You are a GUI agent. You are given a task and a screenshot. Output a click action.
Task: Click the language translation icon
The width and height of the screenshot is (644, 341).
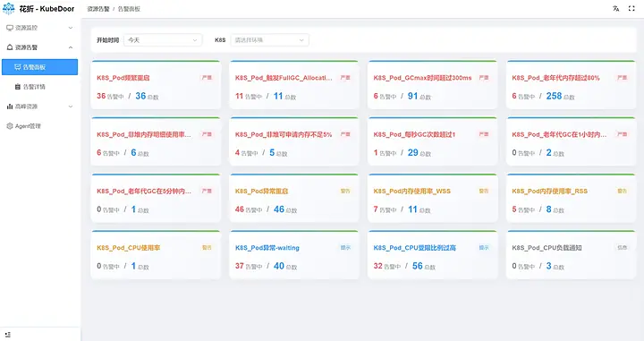615,9
